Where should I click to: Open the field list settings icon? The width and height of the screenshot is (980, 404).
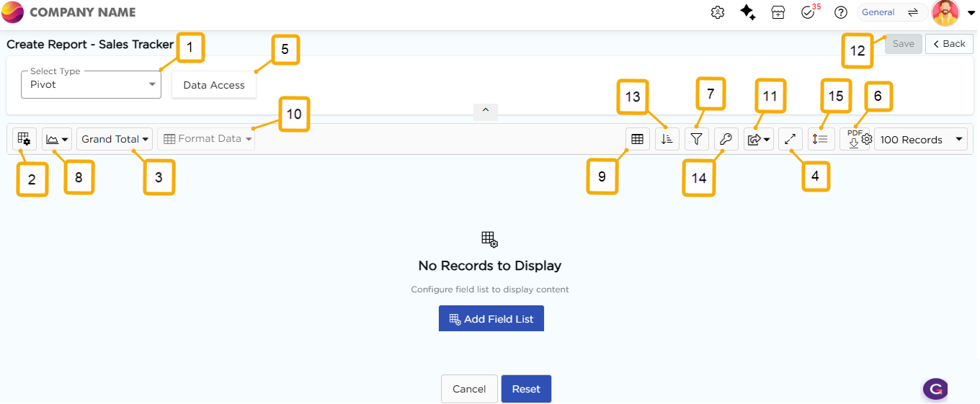24,139
